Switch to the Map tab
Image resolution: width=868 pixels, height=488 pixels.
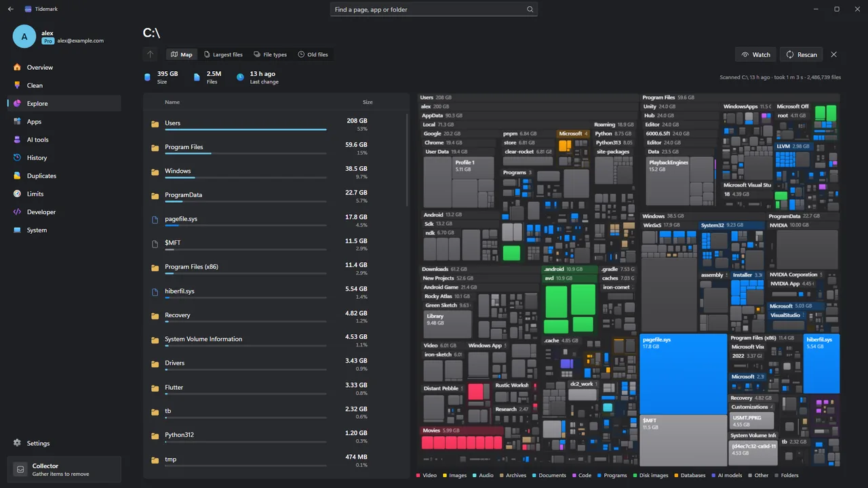click(182, 54)
